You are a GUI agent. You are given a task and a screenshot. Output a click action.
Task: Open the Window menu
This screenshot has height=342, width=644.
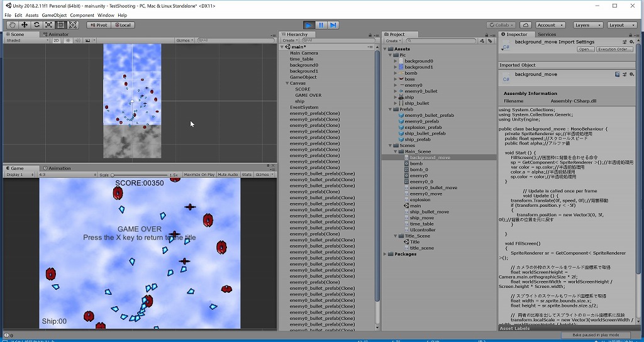click(x=106, y=15)
